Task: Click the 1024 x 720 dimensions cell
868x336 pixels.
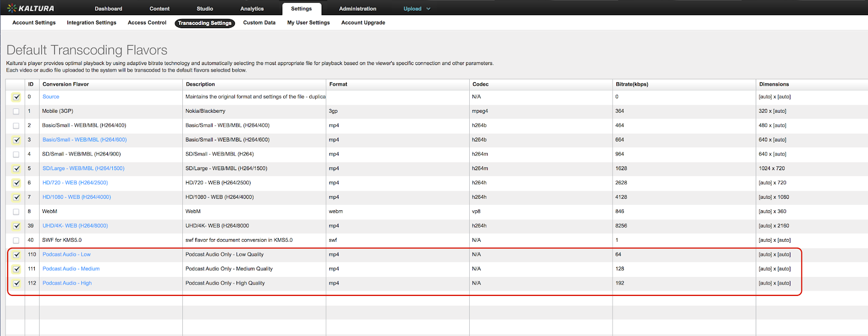Action: pyautogui.click(x=772, y=169)
